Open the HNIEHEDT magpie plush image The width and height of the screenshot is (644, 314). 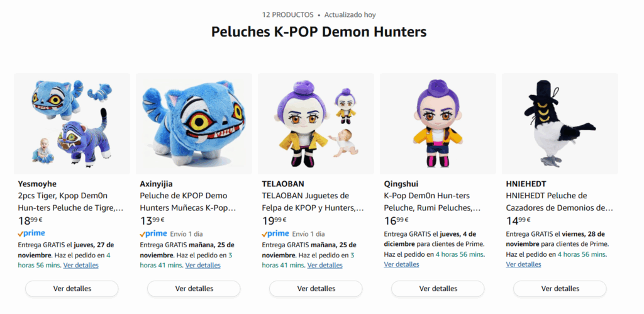pyautogui.click(x=560, y=124)
